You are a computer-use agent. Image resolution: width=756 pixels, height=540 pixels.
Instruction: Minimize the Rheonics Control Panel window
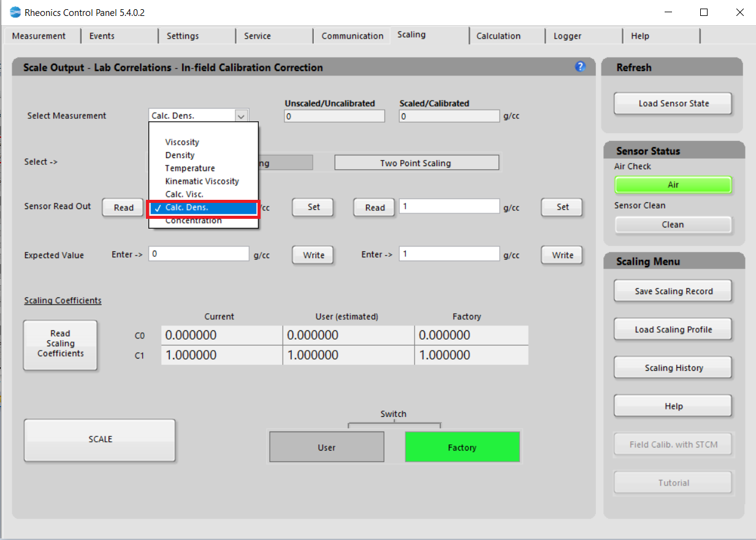(x=669, y=12)
